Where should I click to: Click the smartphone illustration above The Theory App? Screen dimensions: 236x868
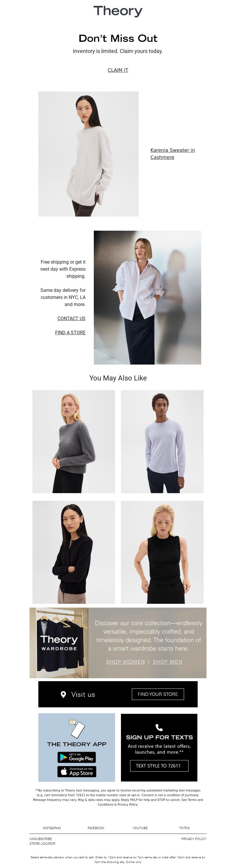coord(77,729)
